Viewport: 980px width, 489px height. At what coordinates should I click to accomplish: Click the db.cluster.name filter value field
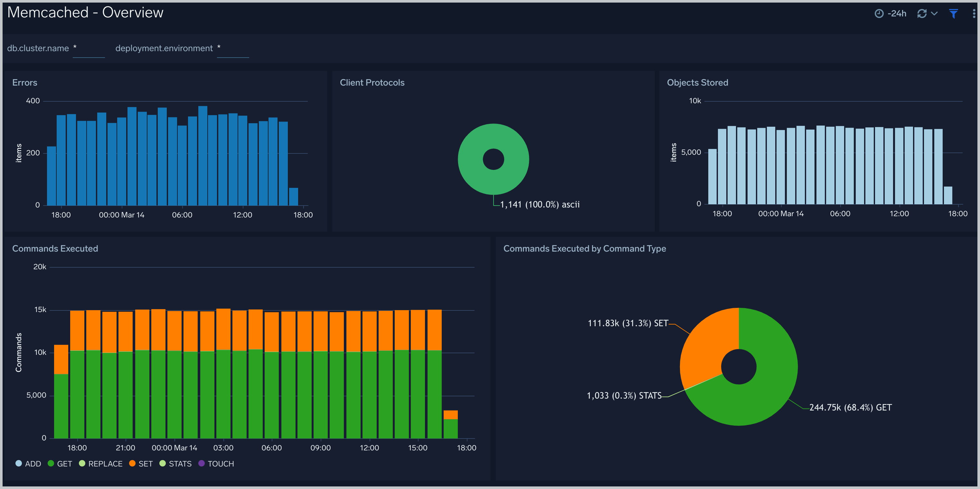[89, 49]
